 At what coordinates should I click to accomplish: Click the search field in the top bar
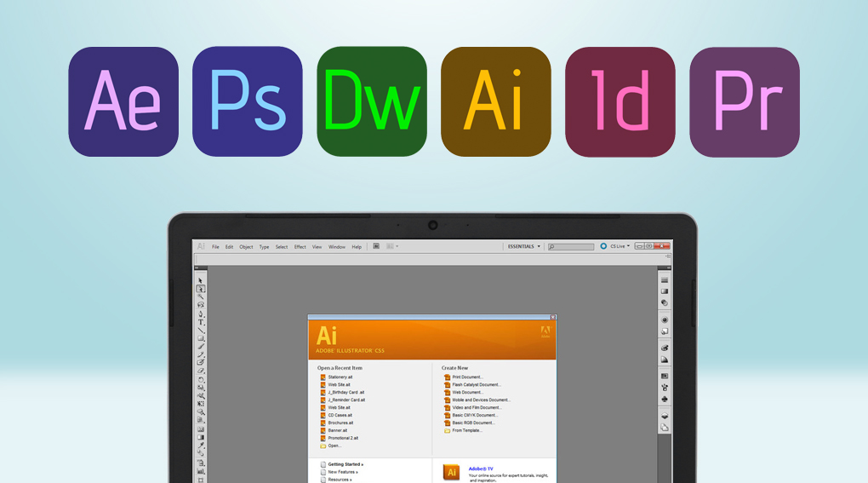tap(571, 246)
